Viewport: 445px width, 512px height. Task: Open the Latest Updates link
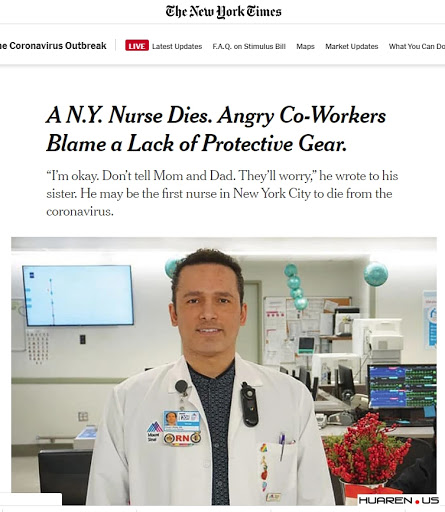(x=177, y=46)
